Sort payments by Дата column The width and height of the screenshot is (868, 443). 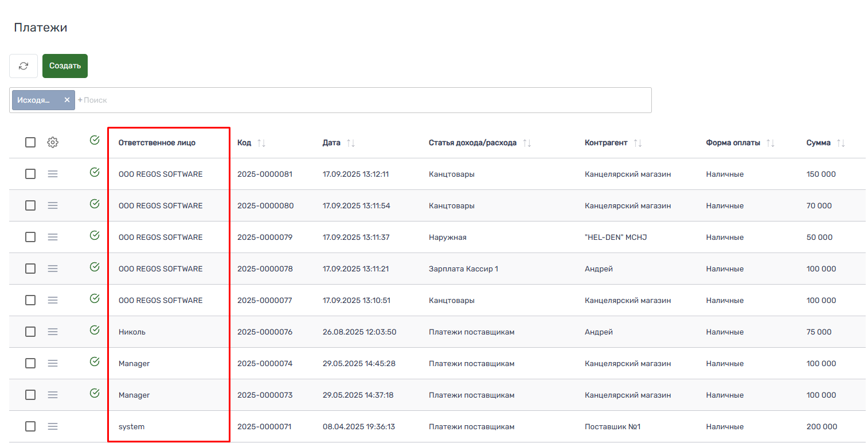(x=351, y=143)
